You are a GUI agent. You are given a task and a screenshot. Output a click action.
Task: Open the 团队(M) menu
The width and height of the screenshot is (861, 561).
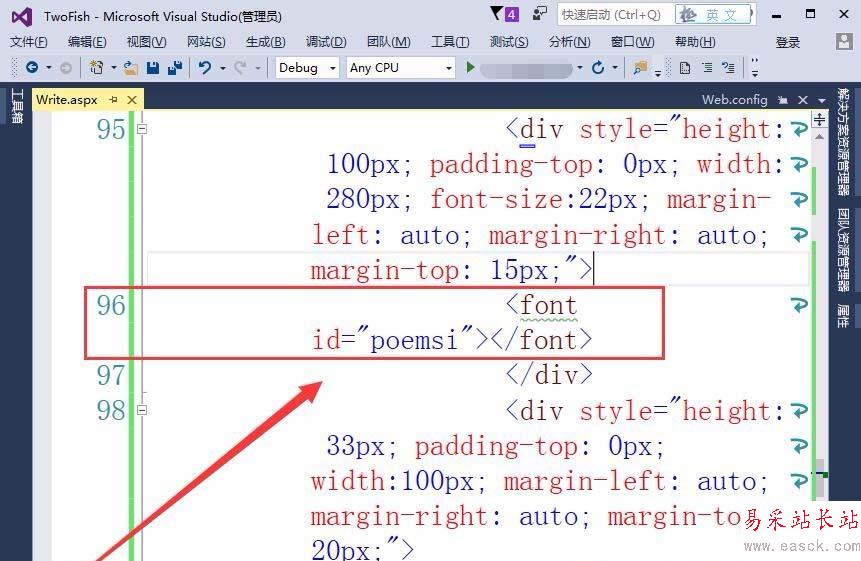click(388, 42)
